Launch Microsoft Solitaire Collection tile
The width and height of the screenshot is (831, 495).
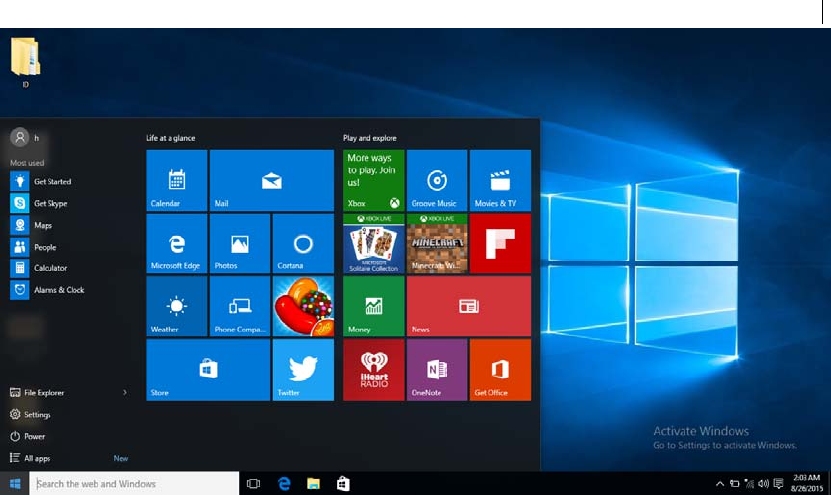click(374, 243)
